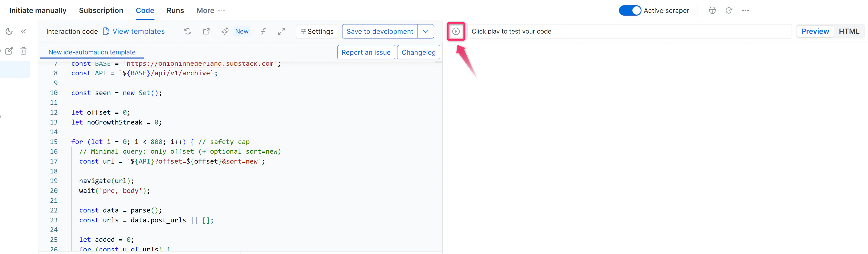Screen dimensions: 868x254
Task: Click the View templates link
Action: 139,31
